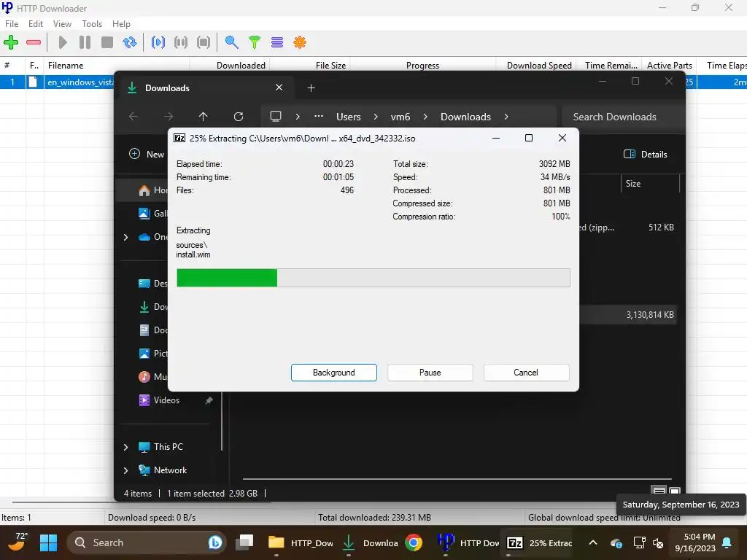Select the en_windows_vista download row
Image resolution: width=747 pixels, height=560 pixels.
57,82
